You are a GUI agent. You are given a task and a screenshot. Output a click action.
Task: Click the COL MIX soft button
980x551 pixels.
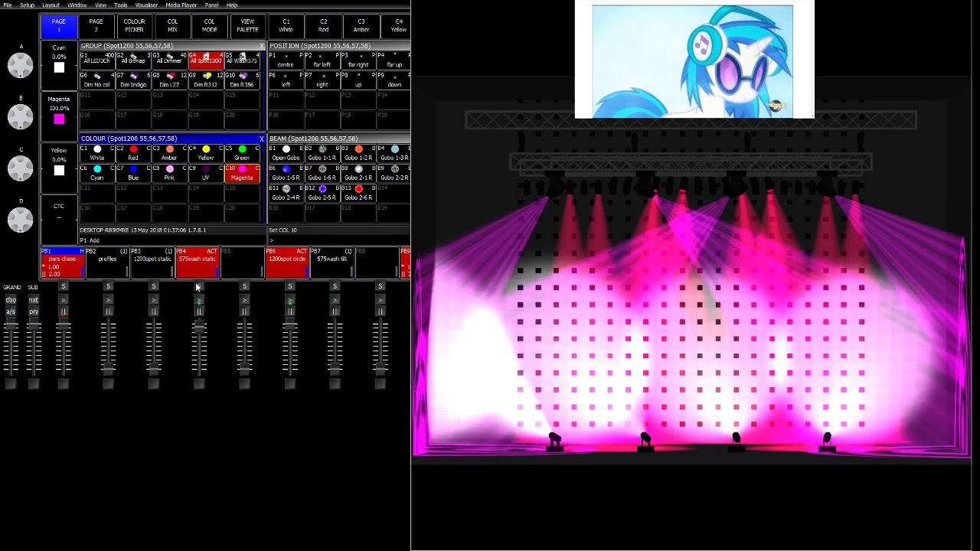pos(172,26)
